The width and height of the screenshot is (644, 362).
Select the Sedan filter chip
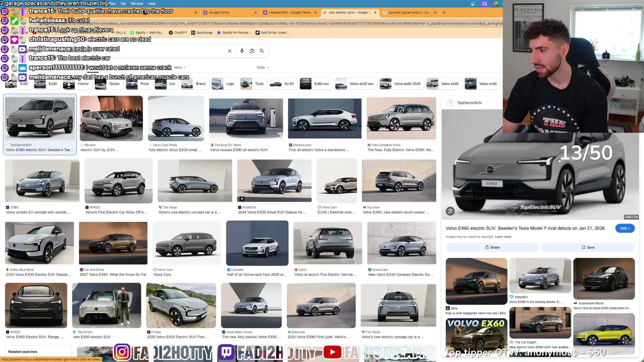point(109,84)
